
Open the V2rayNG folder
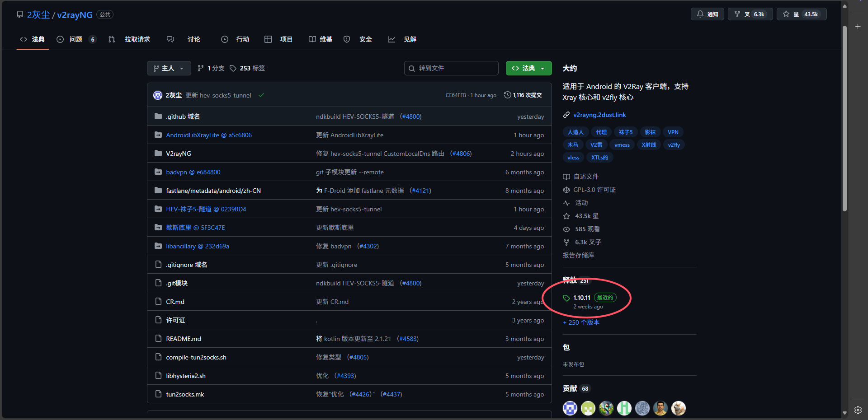(x=179, y=154)
